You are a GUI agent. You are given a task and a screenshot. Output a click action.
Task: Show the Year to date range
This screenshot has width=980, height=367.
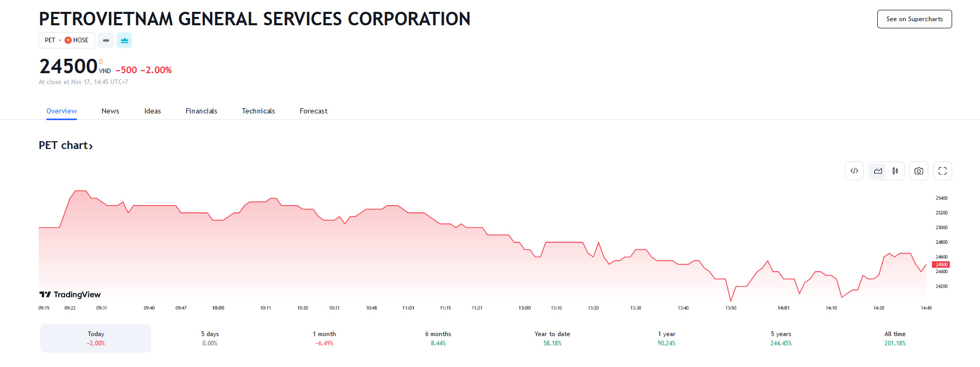(x=552, y=338)
